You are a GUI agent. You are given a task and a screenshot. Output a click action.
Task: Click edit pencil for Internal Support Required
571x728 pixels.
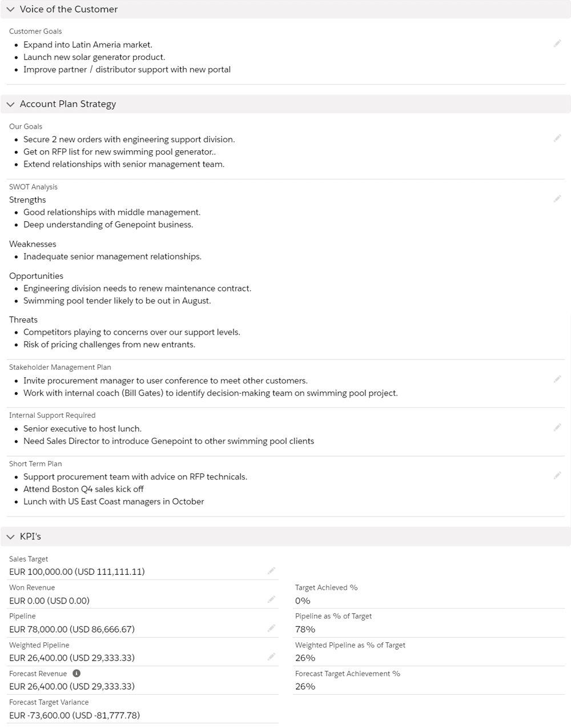557,427
